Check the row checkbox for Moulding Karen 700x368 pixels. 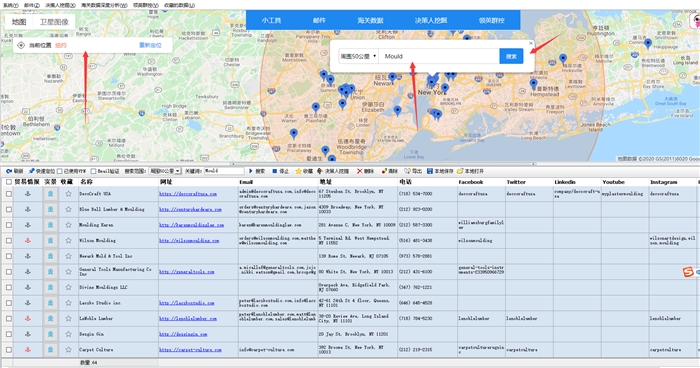point(9,225)
